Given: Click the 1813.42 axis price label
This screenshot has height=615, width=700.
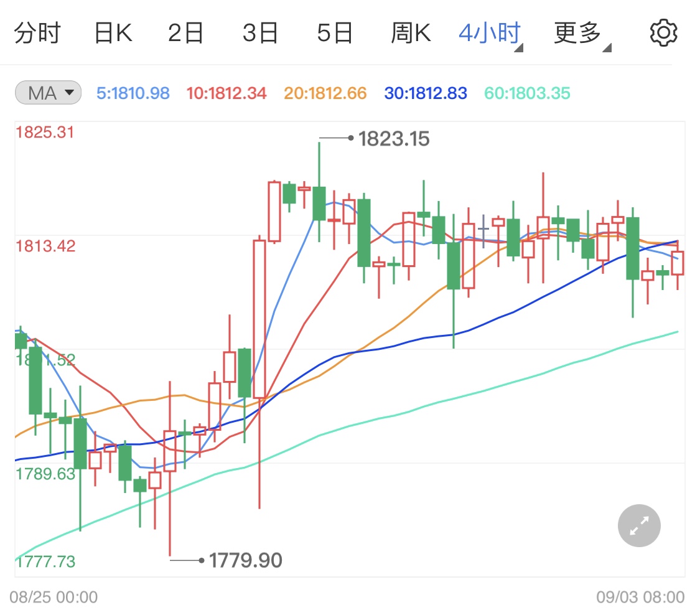Looking at the screenshot, I should [x=45, y=246].
